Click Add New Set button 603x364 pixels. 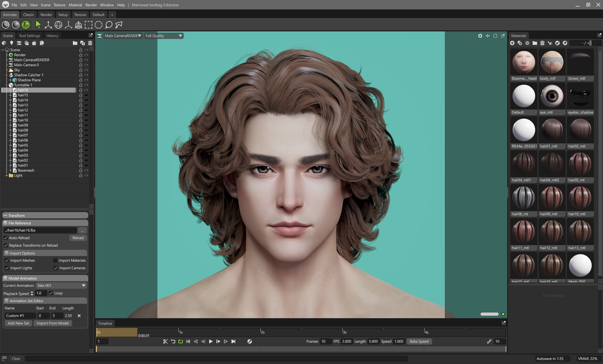click(19, 323)
